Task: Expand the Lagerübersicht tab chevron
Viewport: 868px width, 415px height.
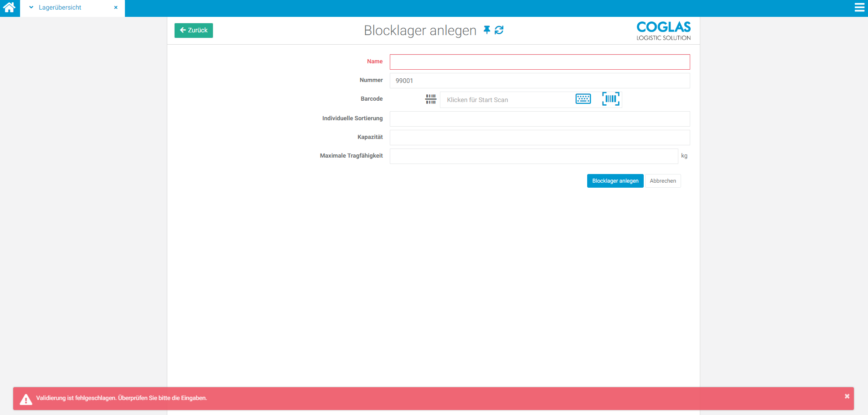Action: [31, 8]
